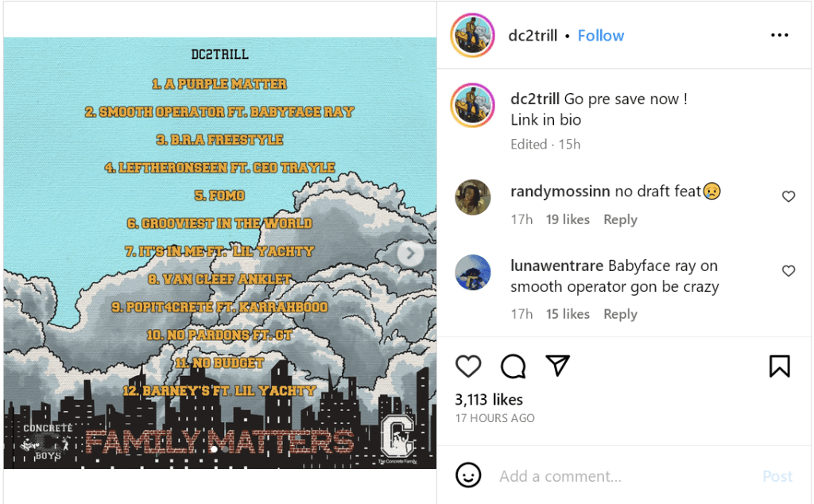Image resolution: width=814 pixels, height=504 pixels.
Task: Share post using paper plane icon
Action: [558, 366]
